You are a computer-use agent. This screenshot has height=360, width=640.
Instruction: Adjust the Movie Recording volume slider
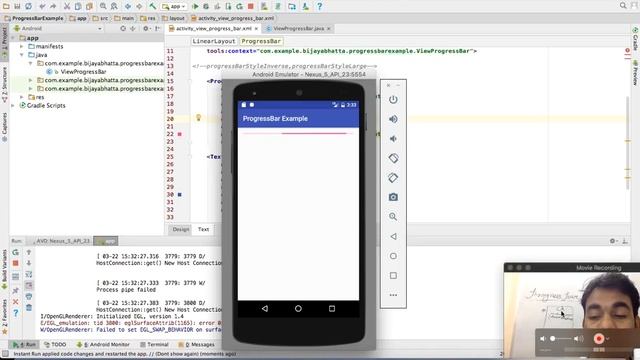(560, 339)
